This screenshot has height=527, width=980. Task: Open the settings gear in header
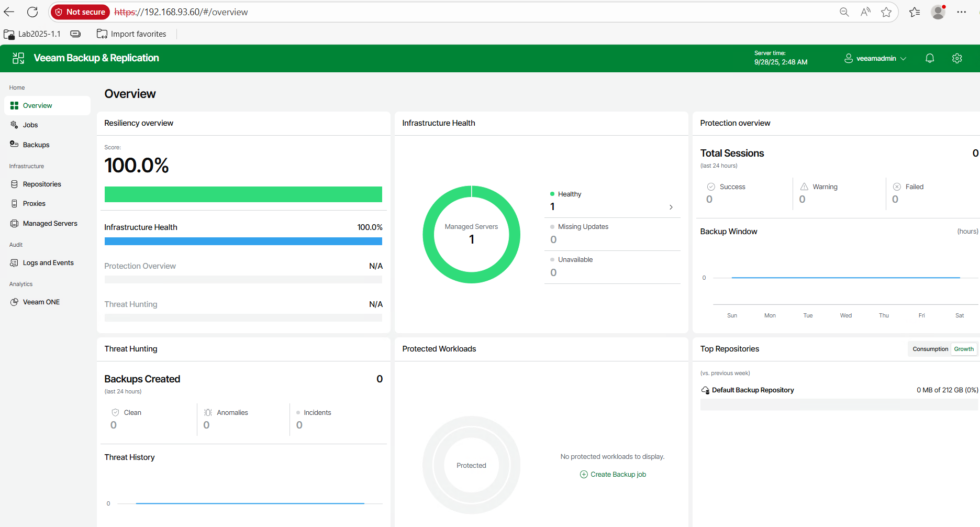tap(957, 58)
